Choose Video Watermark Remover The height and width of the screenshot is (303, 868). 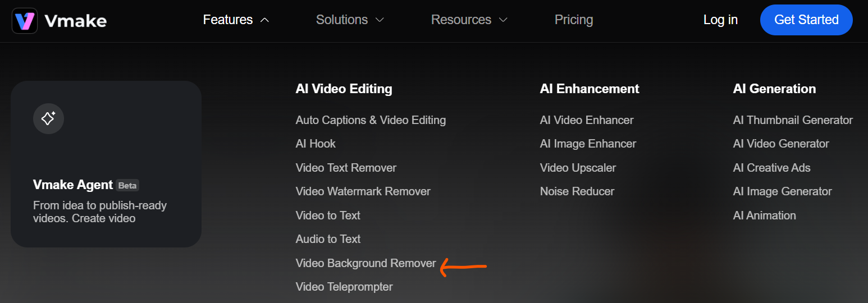point(363,191)
